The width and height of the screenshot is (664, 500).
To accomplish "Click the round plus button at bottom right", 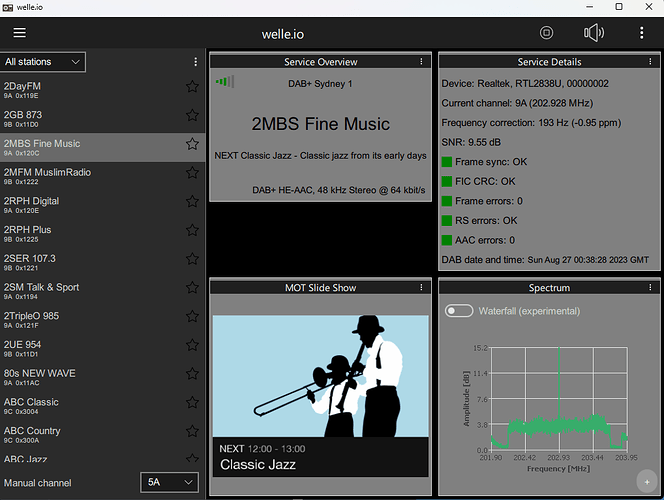I will pyautogui.click(x=646, y=480).
